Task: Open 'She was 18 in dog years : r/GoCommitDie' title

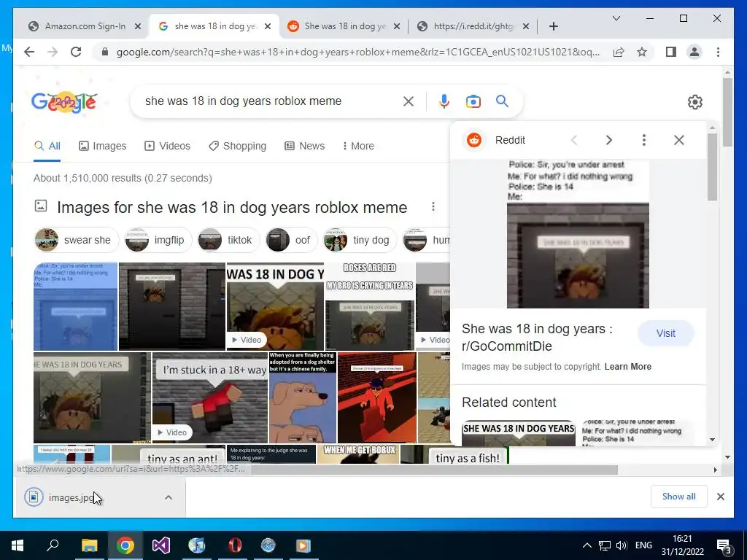Action: coord(537,337)
